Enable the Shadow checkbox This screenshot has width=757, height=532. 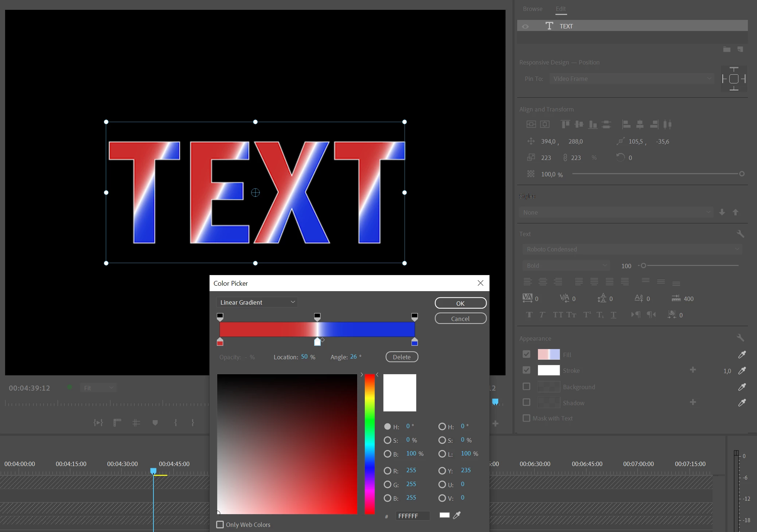(x=526, y=402)
